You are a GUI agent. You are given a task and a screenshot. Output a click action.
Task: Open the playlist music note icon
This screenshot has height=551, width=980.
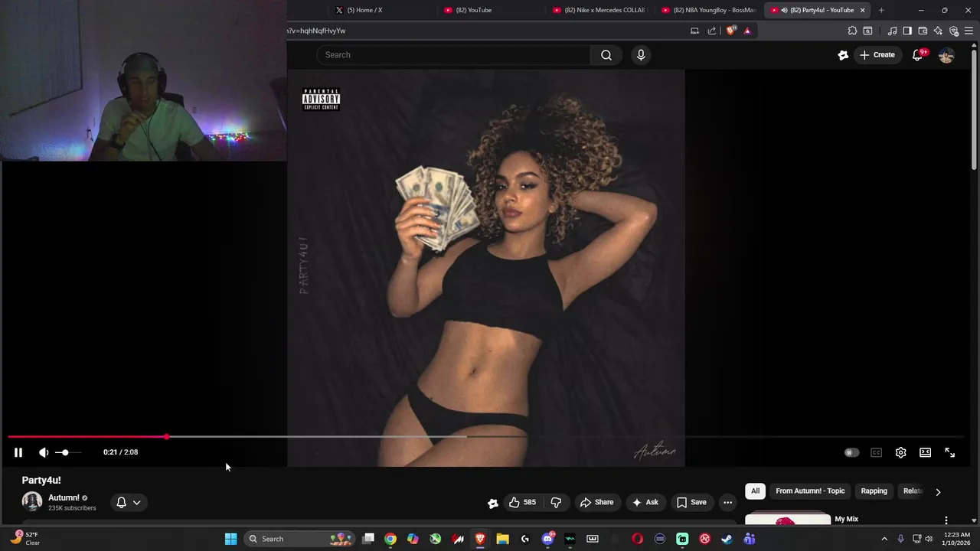tap(892, 31)
